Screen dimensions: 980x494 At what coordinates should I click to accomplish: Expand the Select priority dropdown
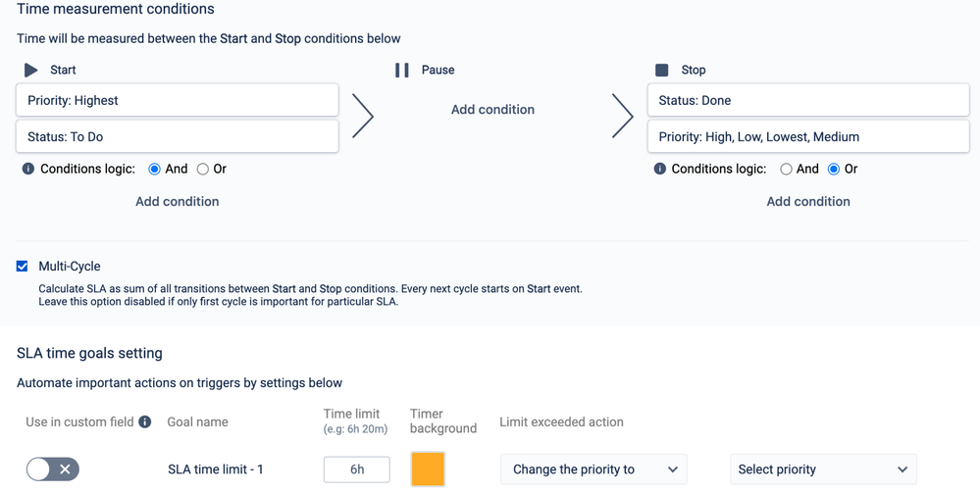coord(823,469)
